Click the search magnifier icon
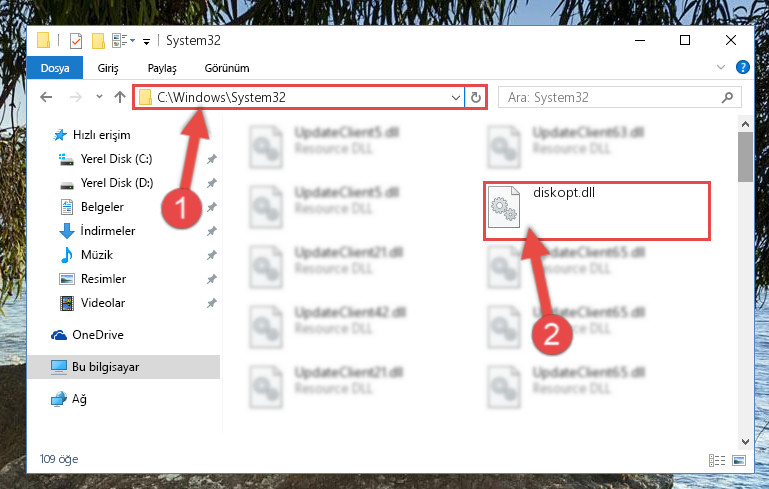The width and height of the screenshot is (769, 489). [727, 98]
